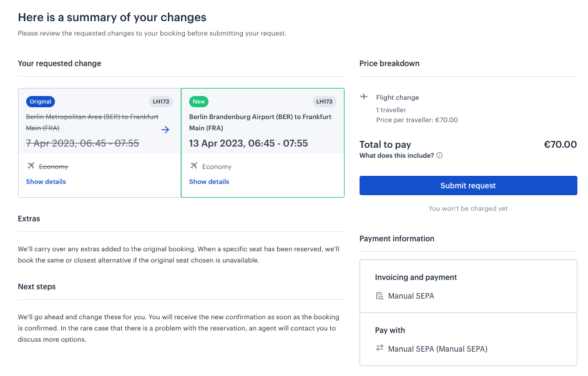Submit the change request
This screenshot has height=376, width=588.
468,185
